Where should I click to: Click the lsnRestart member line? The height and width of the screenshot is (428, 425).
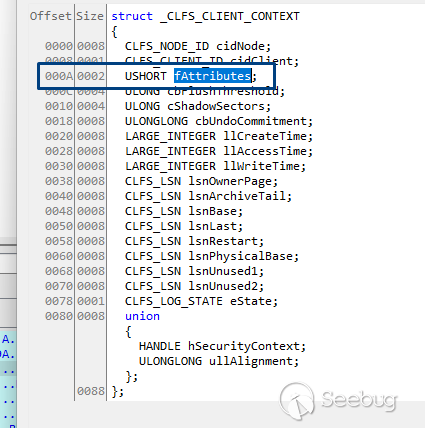click(x=194, y=241)
